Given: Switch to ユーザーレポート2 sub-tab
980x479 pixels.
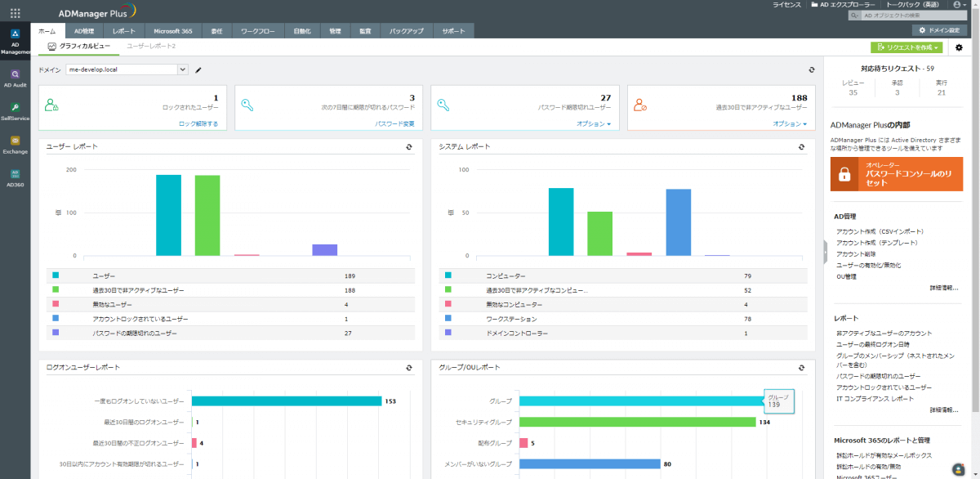Looking at the screenshot, I should tap(151, 47).
